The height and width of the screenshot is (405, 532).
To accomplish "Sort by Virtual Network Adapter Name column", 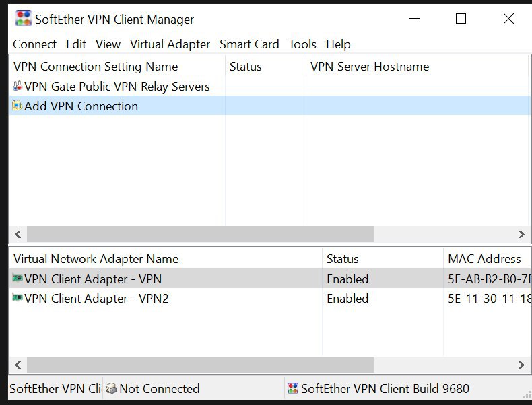I will 166,259.
